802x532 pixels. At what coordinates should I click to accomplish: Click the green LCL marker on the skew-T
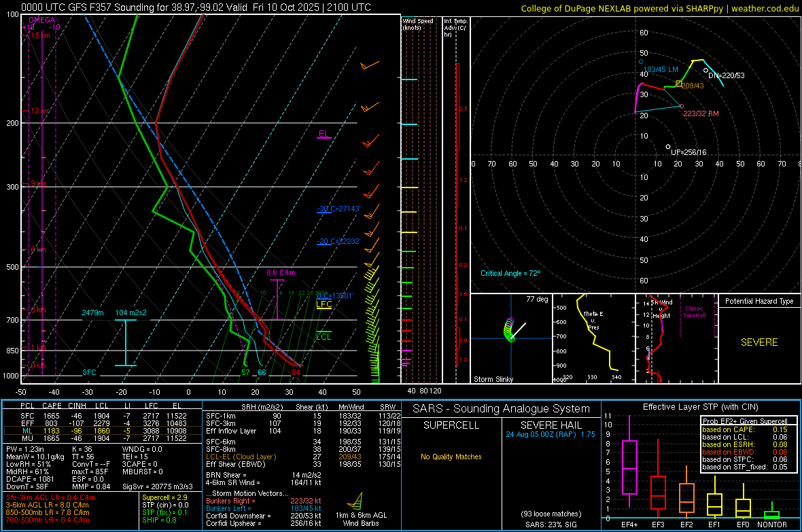(324, 336)
